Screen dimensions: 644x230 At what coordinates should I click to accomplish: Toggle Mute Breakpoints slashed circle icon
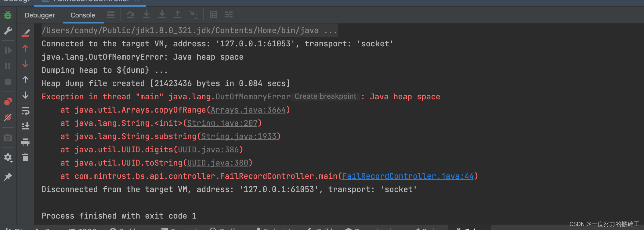click(8, 117)
